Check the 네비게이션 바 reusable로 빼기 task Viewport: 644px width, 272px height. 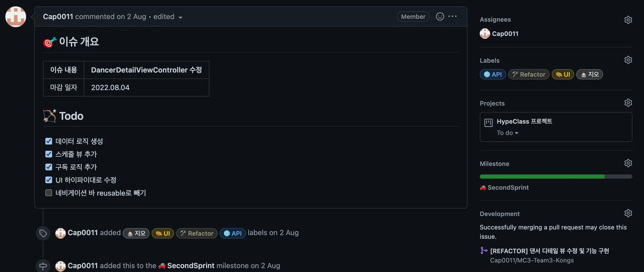point(49,193)
